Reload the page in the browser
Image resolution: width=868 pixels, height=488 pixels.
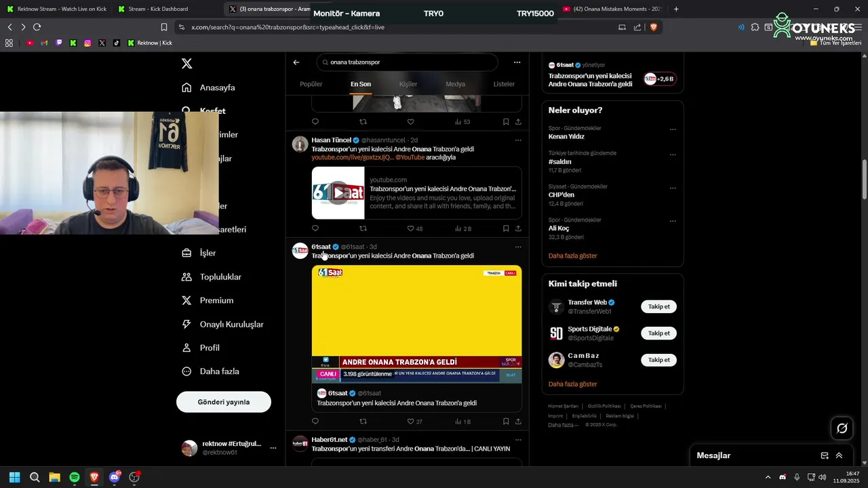click(x=37, y=27)
